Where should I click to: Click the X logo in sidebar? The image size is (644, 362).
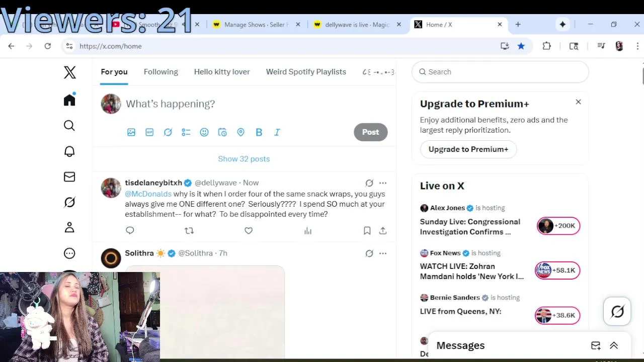point(70,72)
